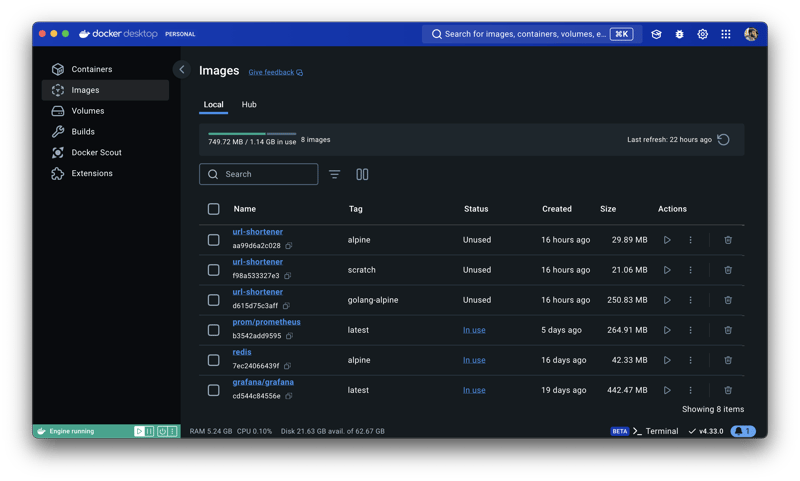
Task: Delete the url-shortener alpine image
Action: pos(728,240)
